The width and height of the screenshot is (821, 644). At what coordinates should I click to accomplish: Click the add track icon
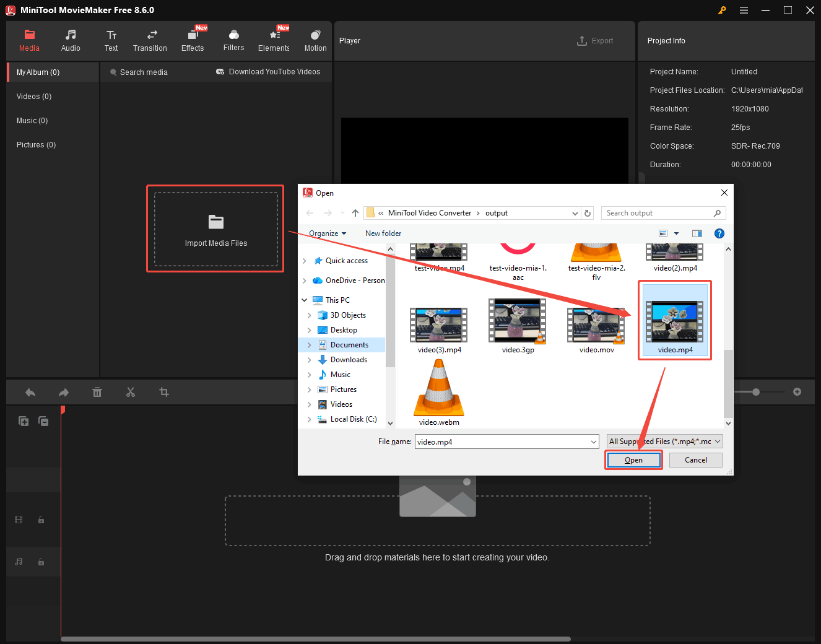click(24, 421)
